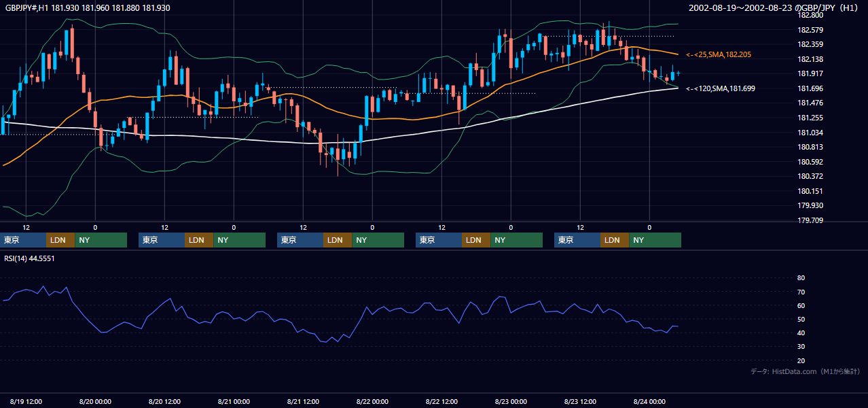Select the 25 SMA 182.205 label

coord(719,54)
